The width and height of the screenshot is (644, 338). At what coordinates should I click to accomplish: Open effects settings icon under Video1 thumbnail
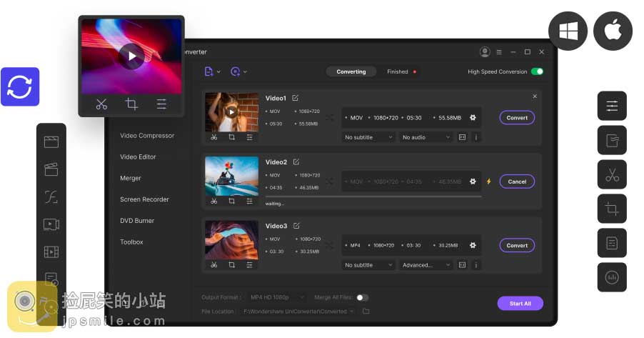(249, 137)
